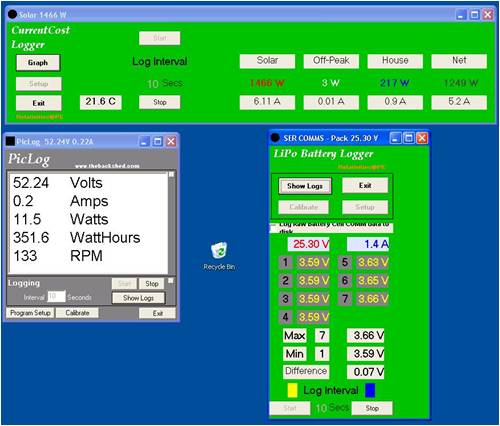This screenshot has height=426, width=500.
Task: Click the 21.6 C temperature field
Action: (x=101, y=102)
